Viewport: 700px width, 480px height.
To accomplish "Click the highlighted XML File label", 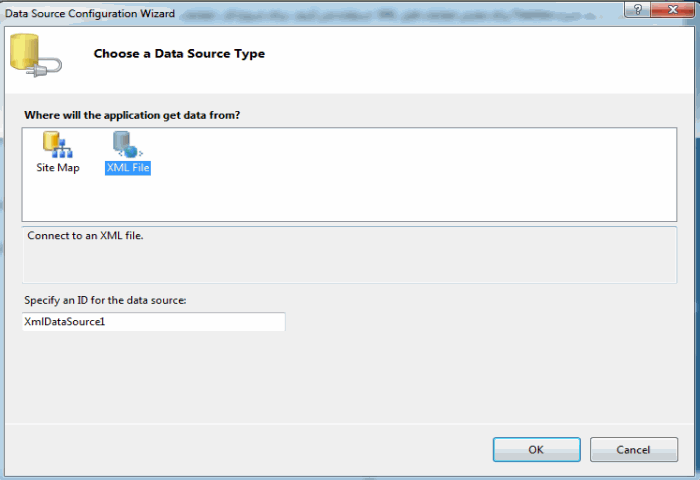I will point(128,168).
